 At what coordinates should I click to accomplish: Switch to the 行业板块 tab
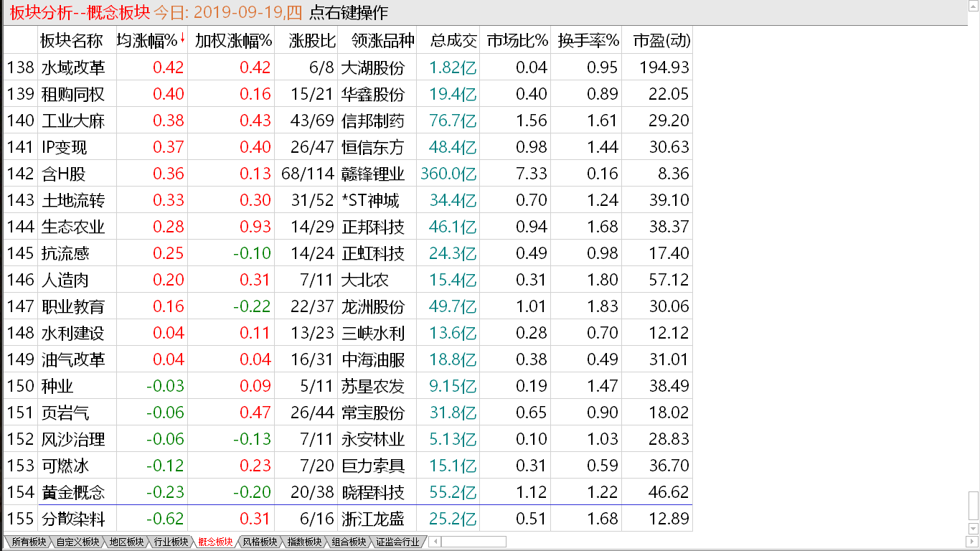(171, 542)
